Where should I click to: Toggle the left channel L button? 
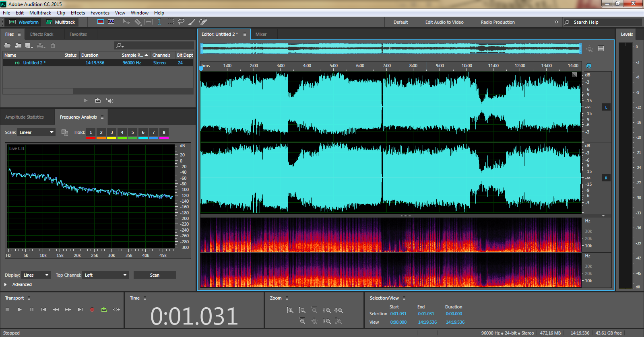click(x=606, y=107)
